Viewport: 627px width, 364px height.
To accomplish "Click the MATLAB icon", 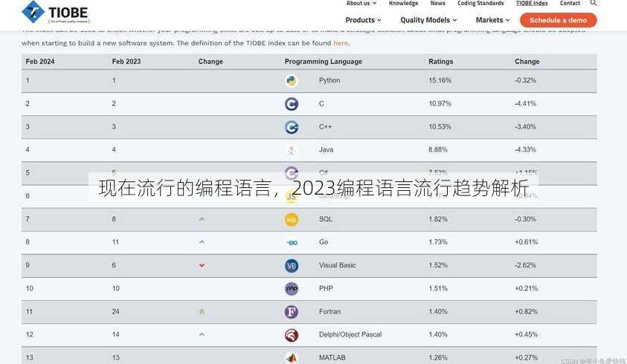I will 291,357.
